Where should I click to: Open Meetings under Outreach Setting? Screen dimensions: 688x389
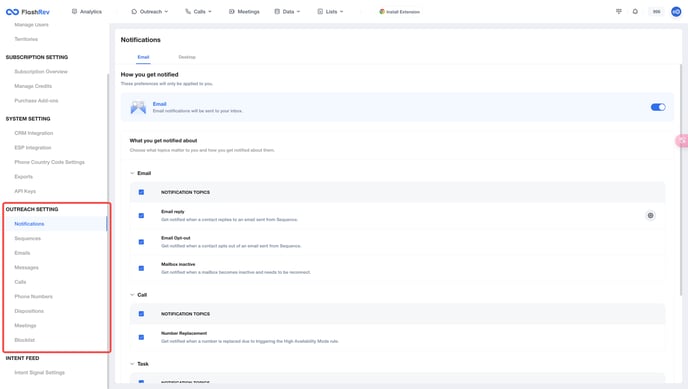click(25, 325)
